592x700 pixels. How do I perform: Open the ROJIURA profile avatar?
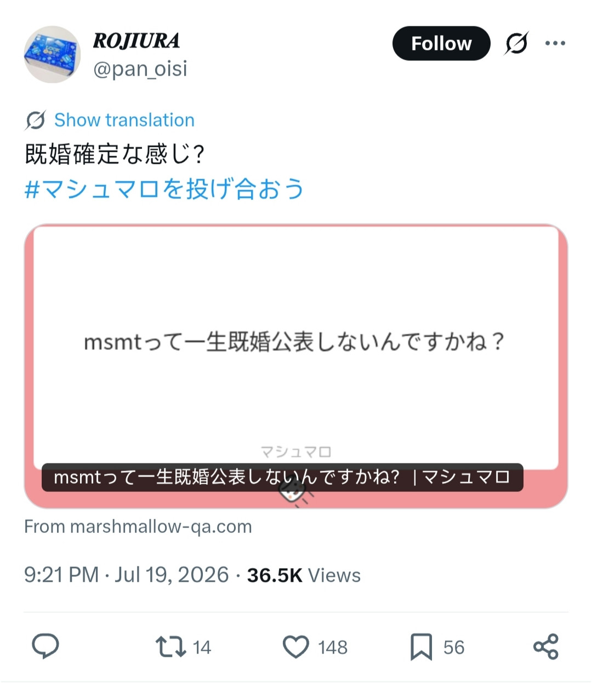click(x=52, y=54)
